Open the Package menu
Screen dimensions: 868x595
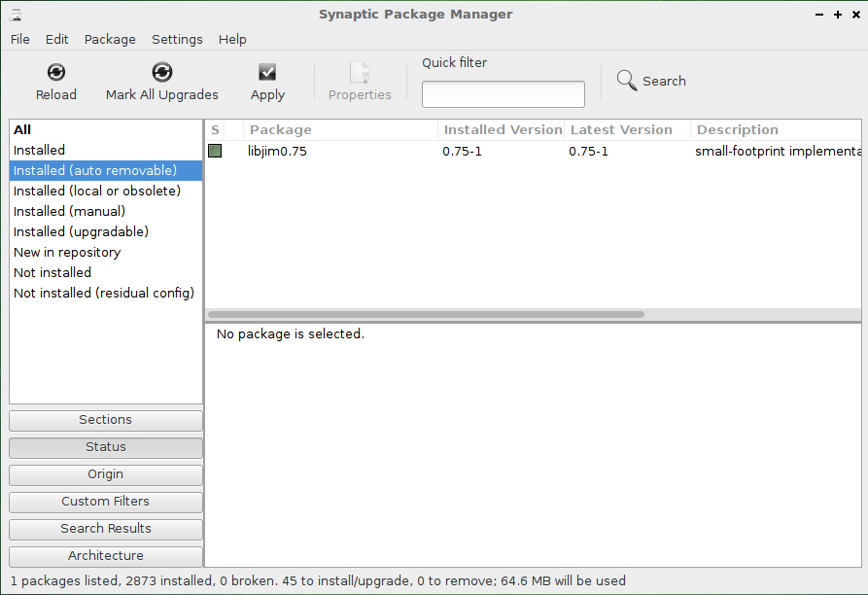pyautogui.click(x=110, y=39)
